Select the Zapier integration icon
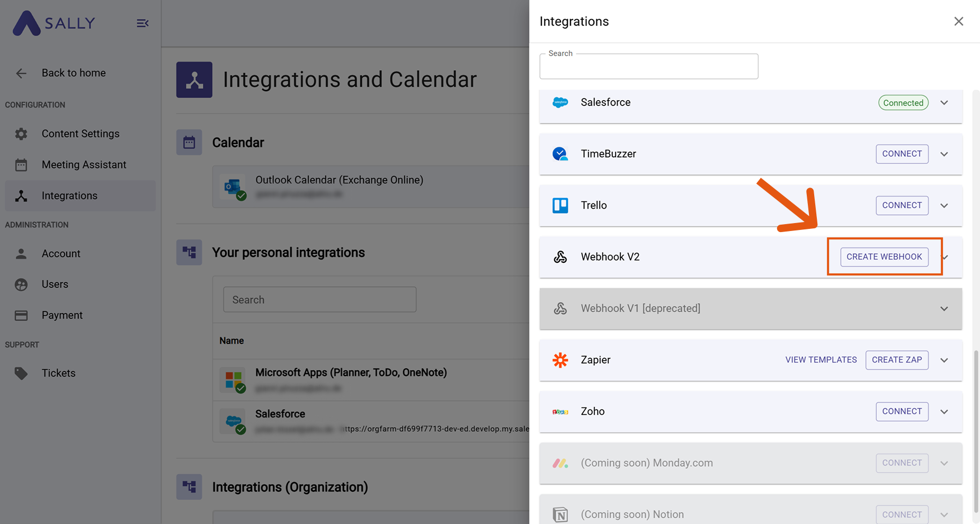The height and width of the screenshot is (524, 980). (x=560, y=360)
